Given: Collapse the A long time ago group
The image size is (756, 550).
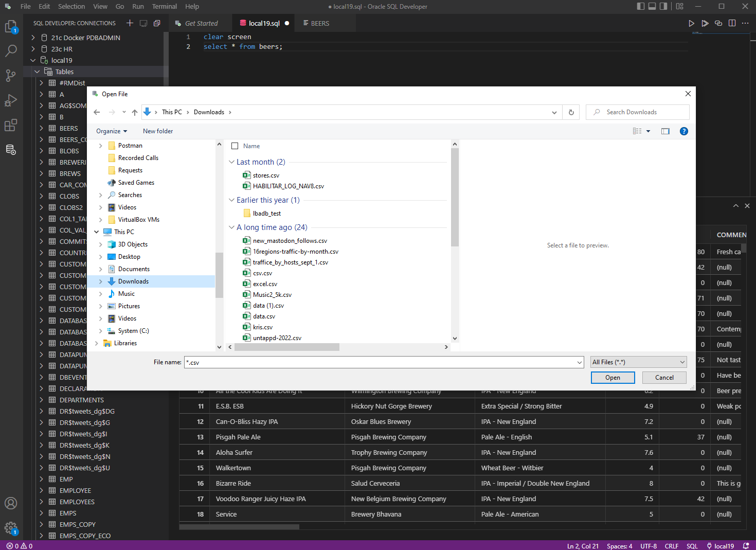Looking at the screenshot, I should 231,227.
